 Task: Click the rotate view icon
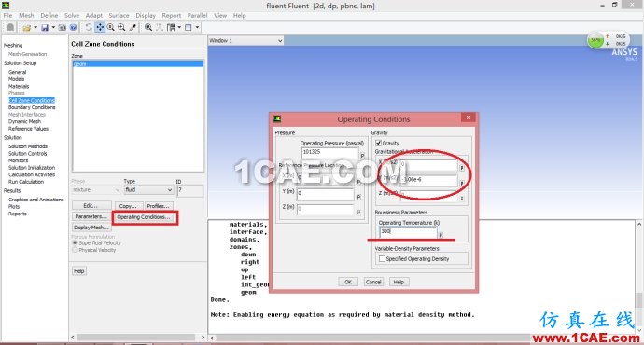tap(89, 27)
